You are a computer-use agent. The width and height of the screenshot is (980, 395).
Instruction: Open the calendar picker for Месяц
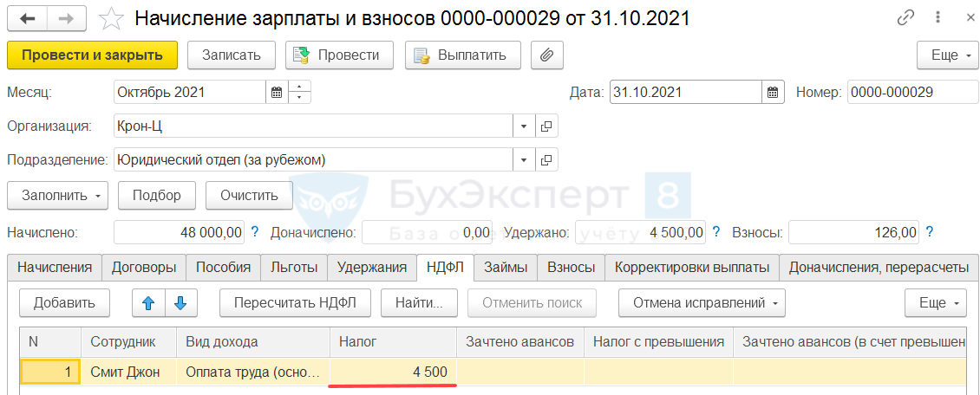[277, 92]
